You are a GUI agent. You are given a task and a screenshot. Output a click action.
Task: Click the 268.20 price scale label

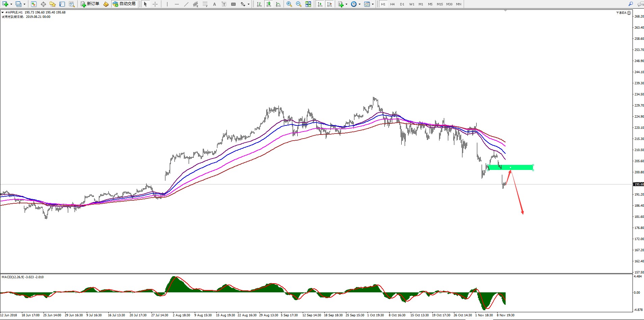click(639, 16)
